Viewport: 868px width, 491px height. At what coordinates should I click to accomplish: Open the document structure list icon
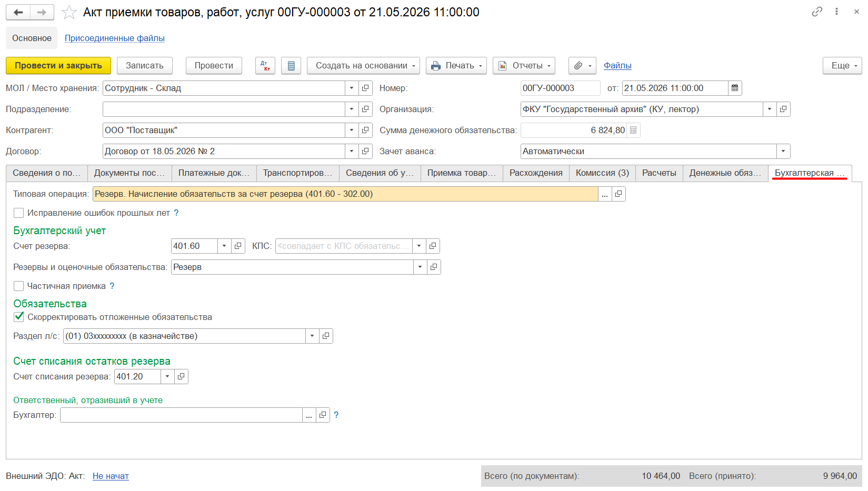pyautogui.click(x=291, y=66)
